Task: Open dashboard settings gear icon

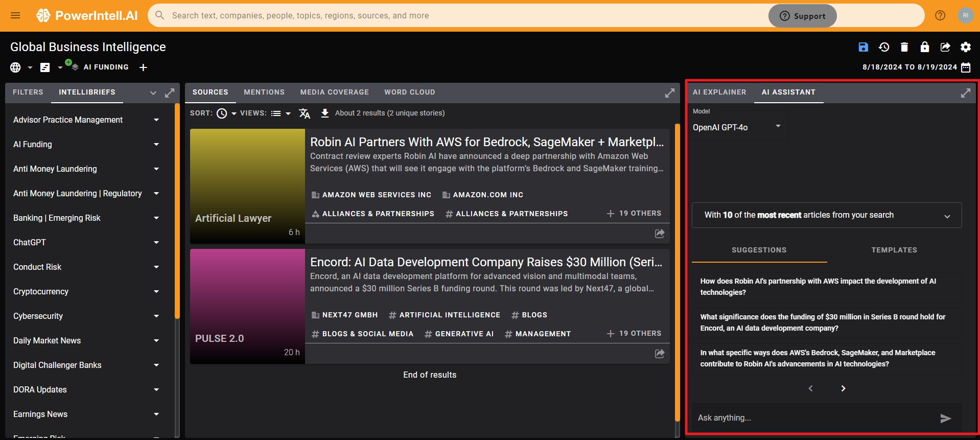Action: pyautogui.click(x=966, y=47)
